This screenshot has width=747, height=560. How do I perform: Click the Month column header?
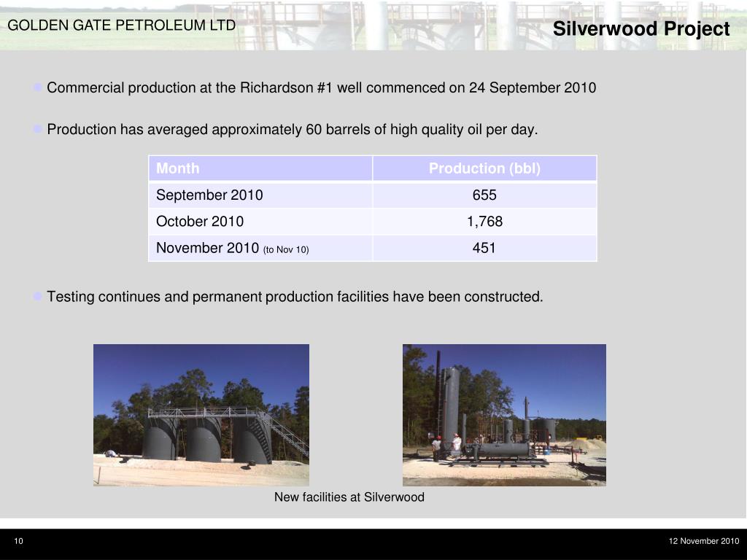pyautogui.click(x=260, y=168)
